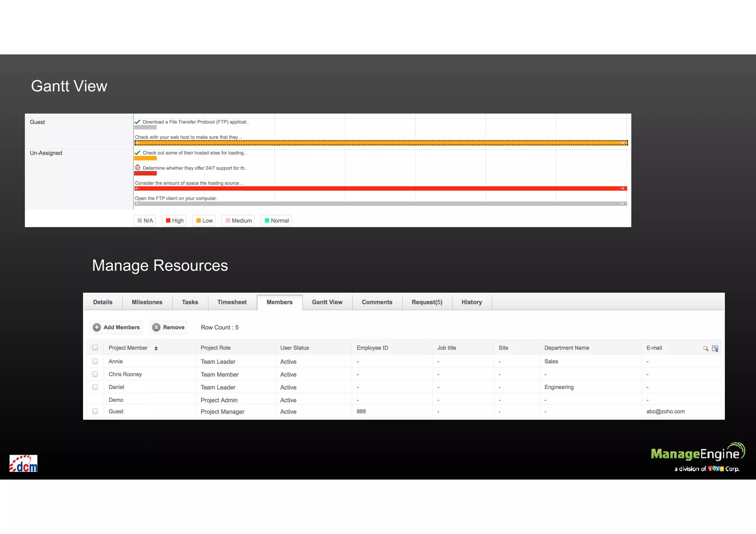Viewport: 756px width, 534px height.
Task: Click the Project Role column header
Action: point(216,348)
